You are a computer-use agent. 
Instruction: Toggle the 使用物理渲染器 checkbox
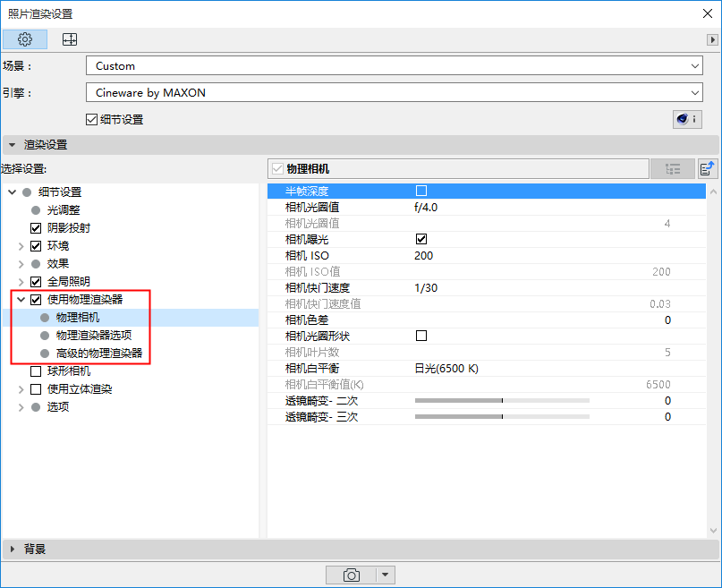36,300
